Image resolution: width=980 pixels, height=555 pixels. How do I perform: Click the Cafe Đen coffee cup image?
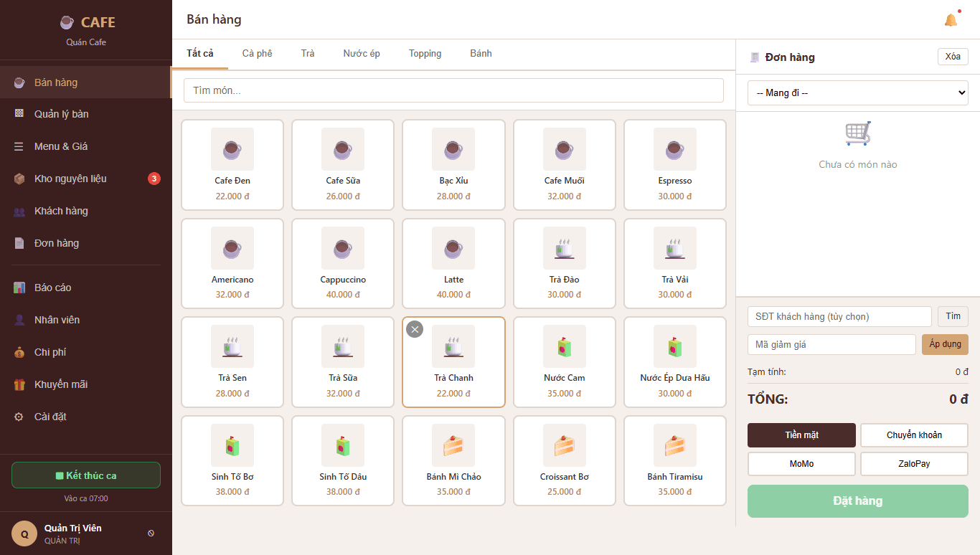232,149
